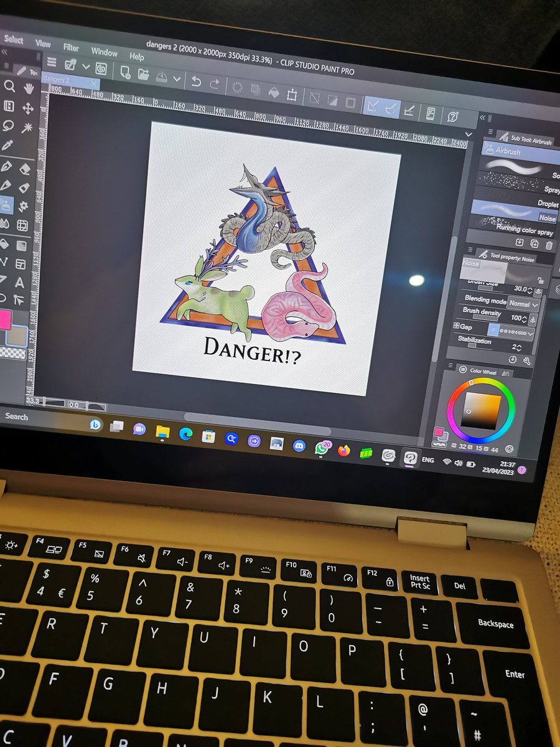Select the Eyedropper tool

tap(8, 145)
